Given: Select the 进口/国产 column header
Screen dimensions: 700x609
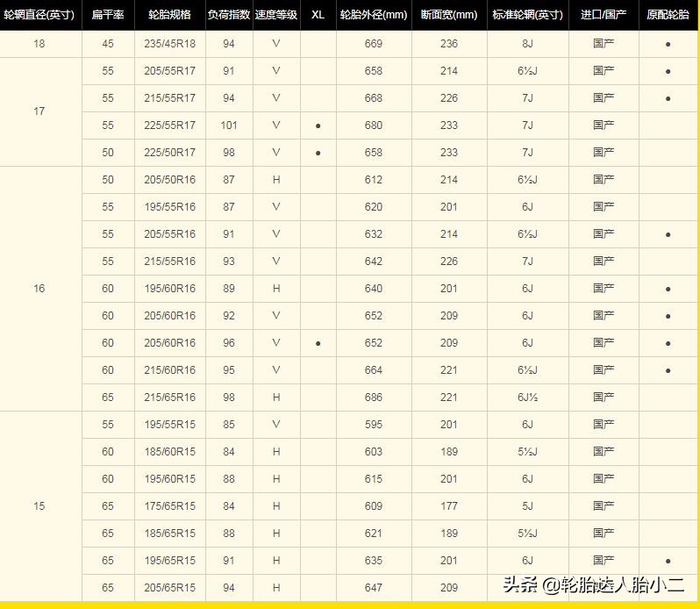Looking at the screenshot, I should [604, 15].
